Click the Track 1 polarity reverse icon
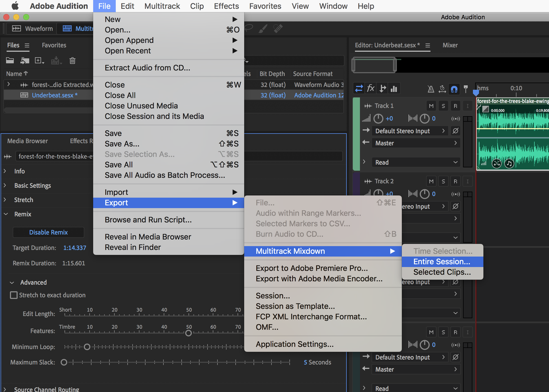 click(x=456, y=131)
